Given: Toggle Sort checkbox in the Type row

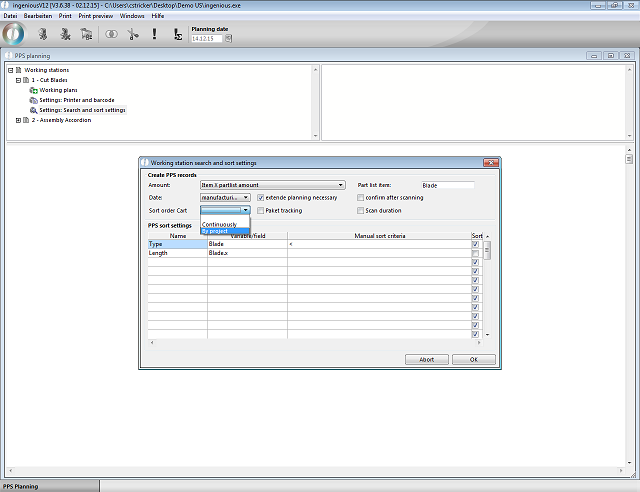Looking at the screenshot, I should (x=475, y=244).
